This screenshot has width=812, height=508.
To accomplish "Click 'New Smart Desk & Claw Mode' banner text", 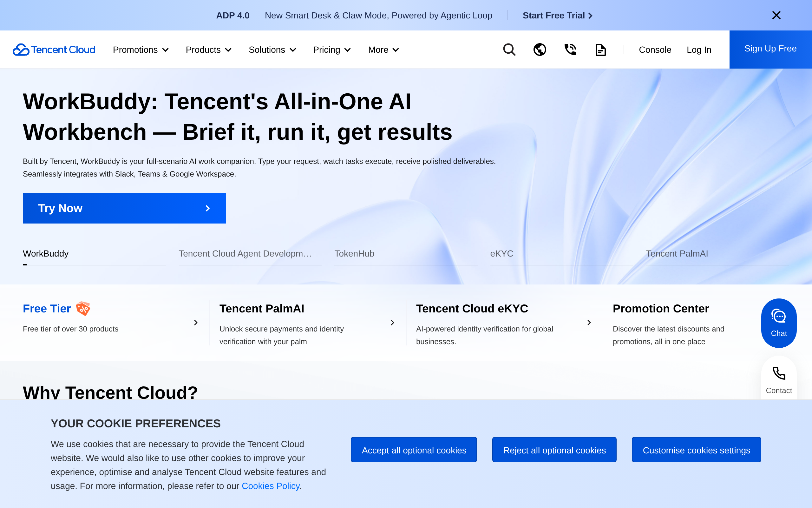I will (x=378, y=16).
